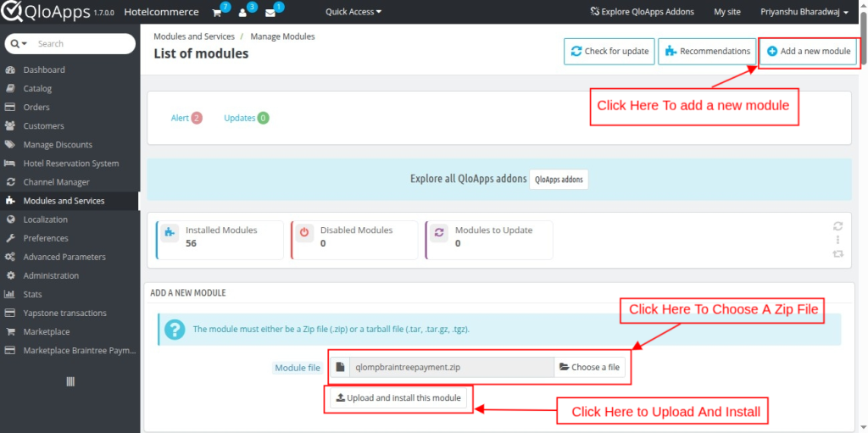
Task: Click the QloApps addons button
Action: 559,180
